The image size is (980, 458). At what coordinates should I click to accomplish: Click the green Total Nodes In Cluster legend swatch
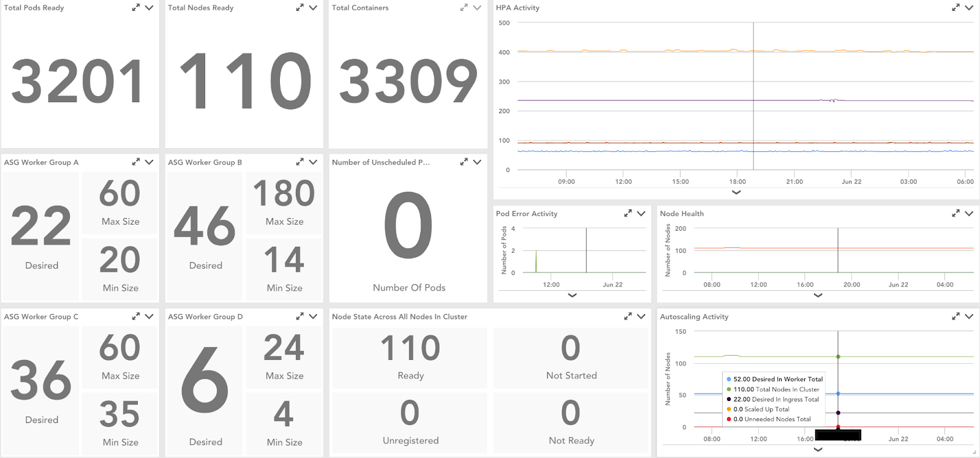click(729, 389)
